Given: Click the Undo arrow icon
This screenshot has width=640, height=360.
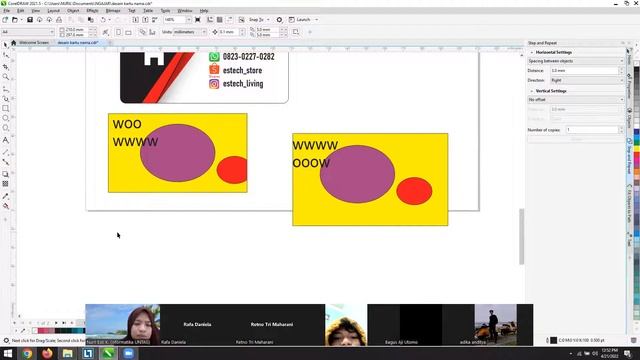Looking at the screenshot, I should tap(103, 20).
